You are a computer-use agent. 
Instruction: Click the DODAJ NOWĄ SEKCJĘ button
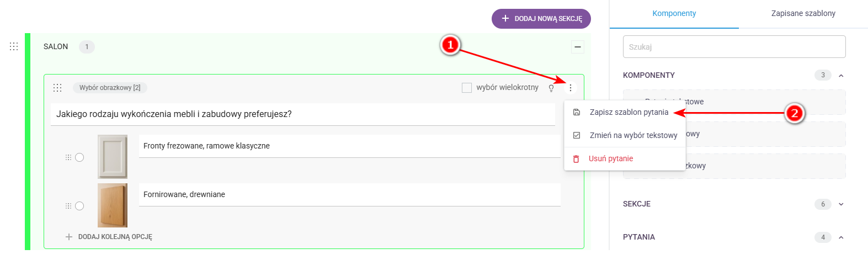[x=541, y=19]
